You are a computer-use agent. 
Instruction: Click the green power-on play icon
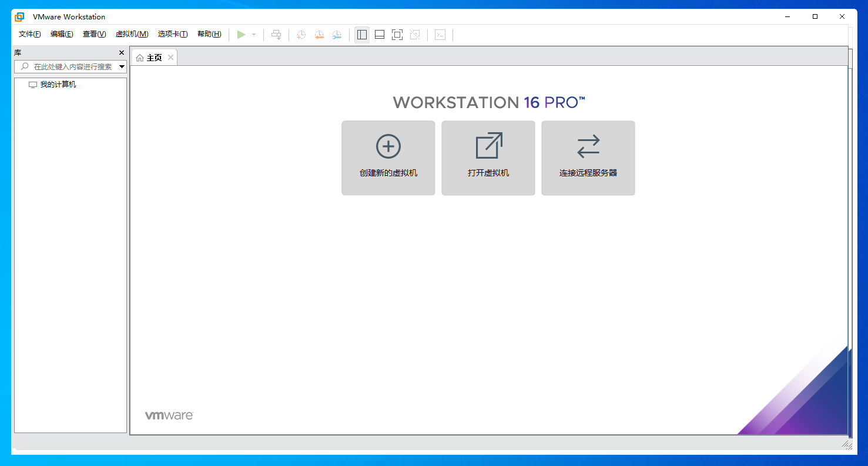[x=241, y=35]
